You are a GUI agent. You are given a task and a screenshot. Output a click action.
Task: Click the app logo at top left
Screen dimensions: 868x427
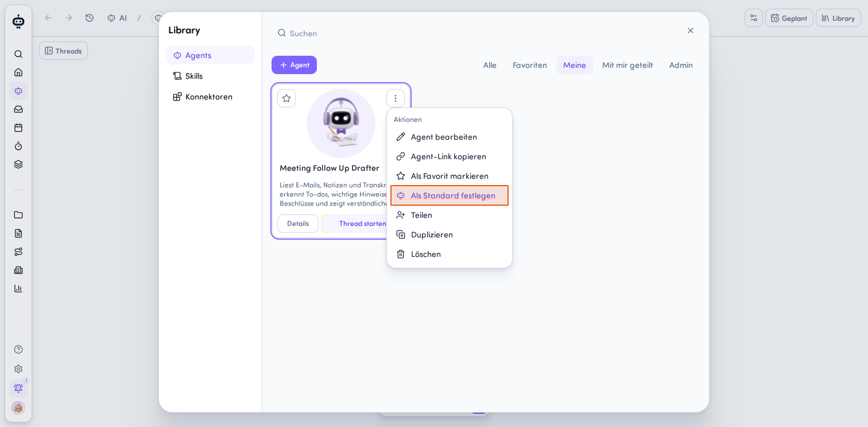[18, 22]
